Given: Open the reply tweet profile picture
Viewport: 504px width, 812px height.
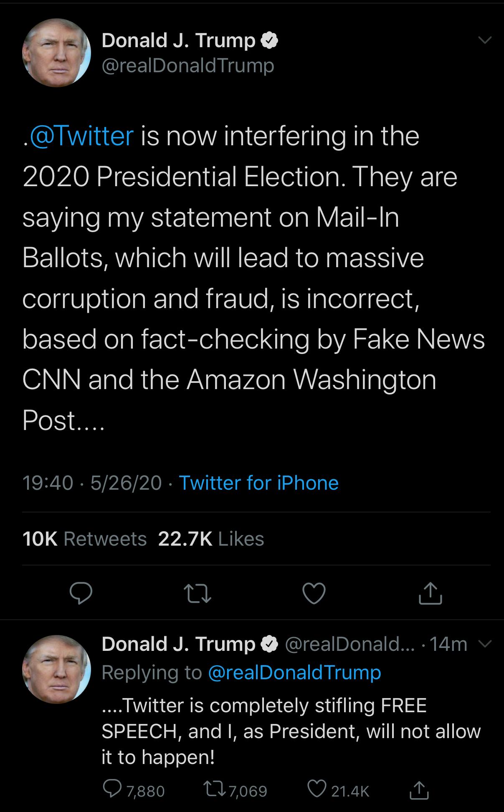Looking at the screenshot, I should tap(56, 669).
